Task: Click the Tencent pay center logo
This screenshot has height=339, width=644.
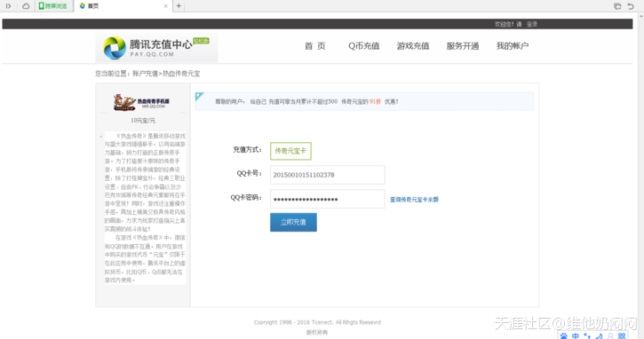Action: coord(156,48)
